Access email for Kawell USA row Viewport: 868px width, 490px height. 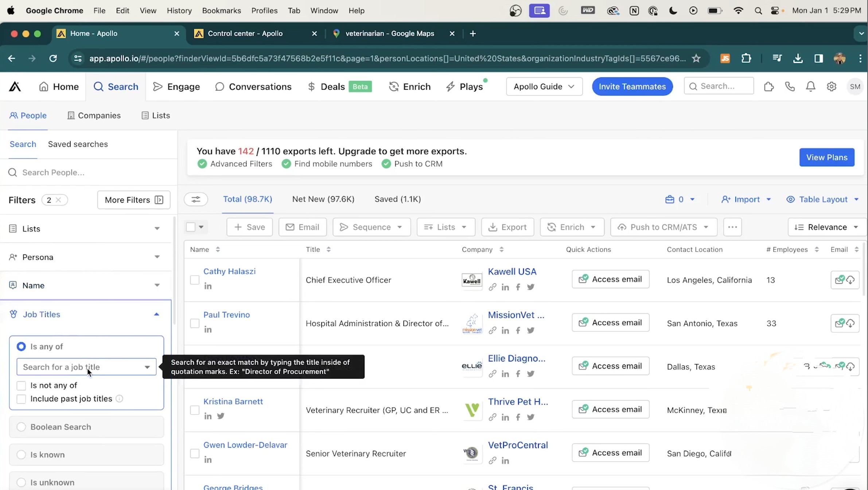610,279
